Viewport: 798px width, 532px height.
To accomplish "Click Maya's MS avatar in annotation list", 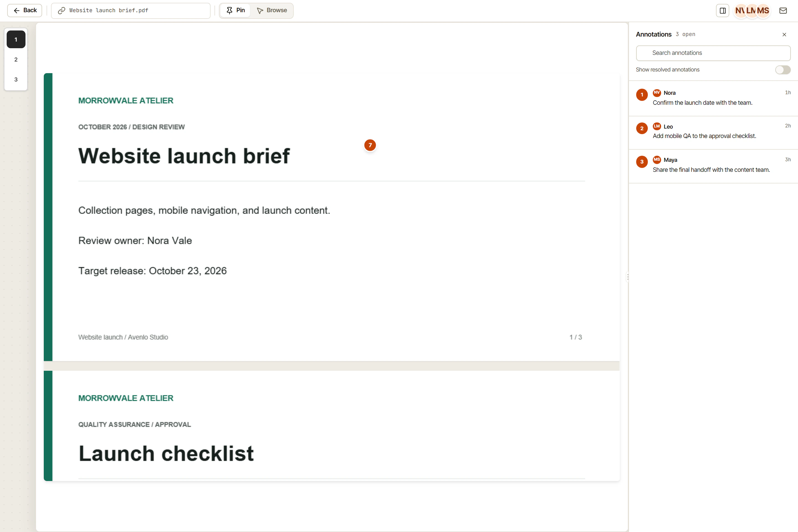I will [657, 160].
